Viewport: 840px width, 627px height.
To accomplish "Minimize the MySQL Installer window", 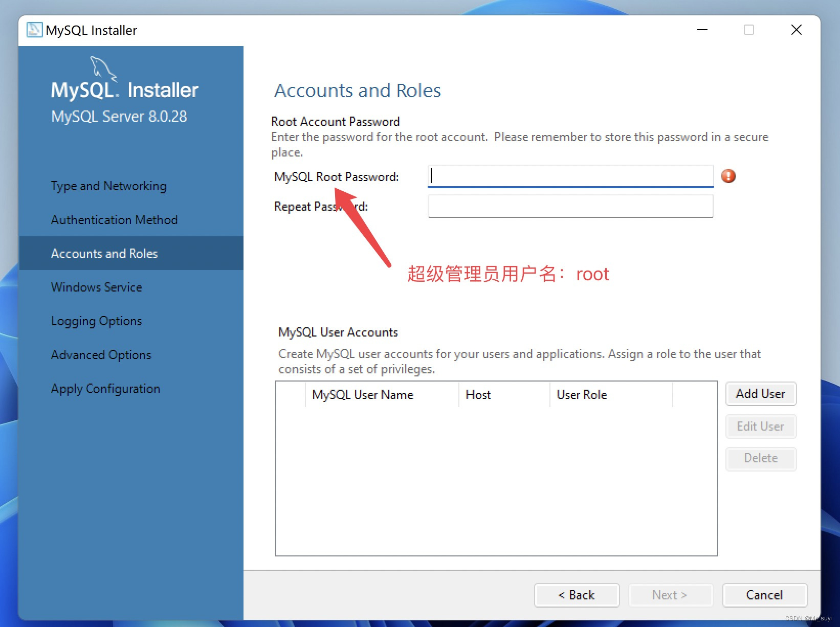I will pos(702,30).
